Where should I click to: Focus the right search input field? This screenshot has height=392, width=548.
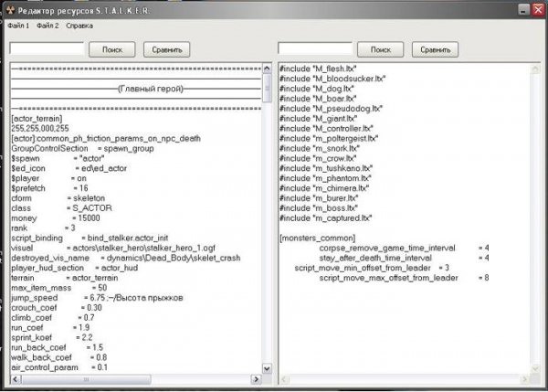[x=315, y=48]
